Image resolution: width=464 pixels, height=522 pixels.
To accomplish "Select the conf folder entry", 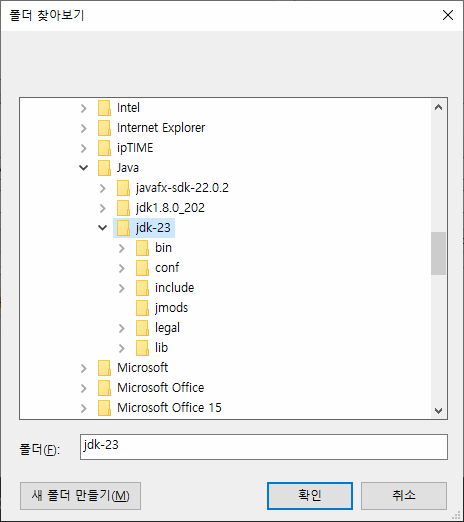I will (167, 268).
